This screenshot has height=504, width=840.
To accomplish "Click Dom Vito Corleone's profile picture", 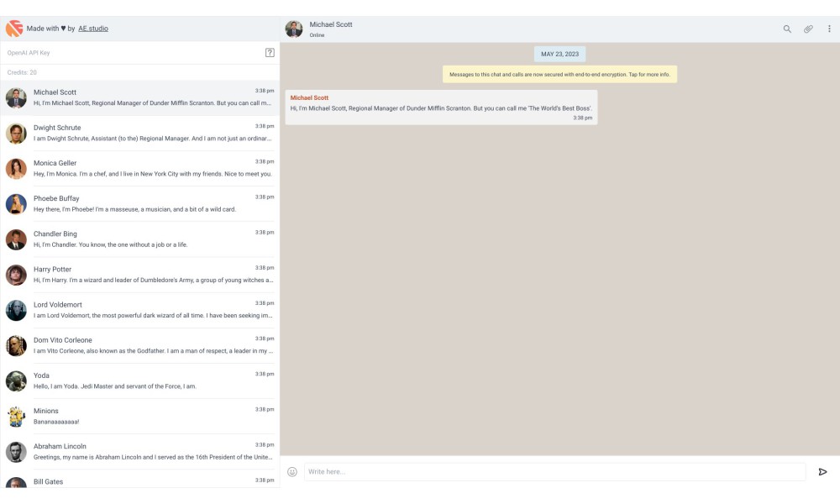I will pos(16,345).
